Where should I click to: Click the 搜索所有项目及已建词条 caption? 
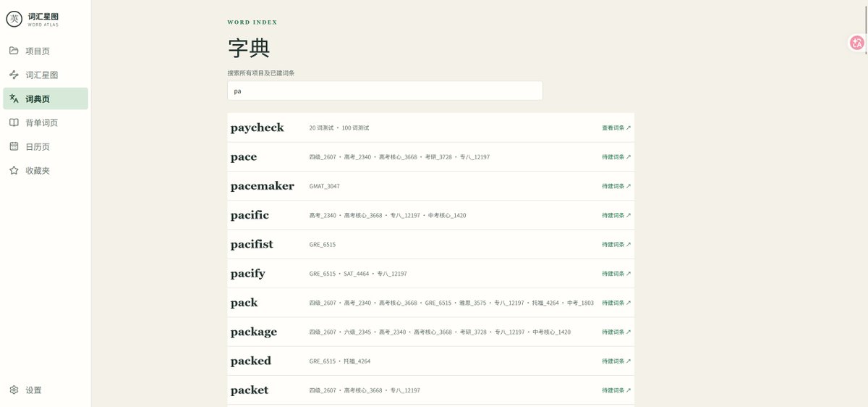pos(260,73)
